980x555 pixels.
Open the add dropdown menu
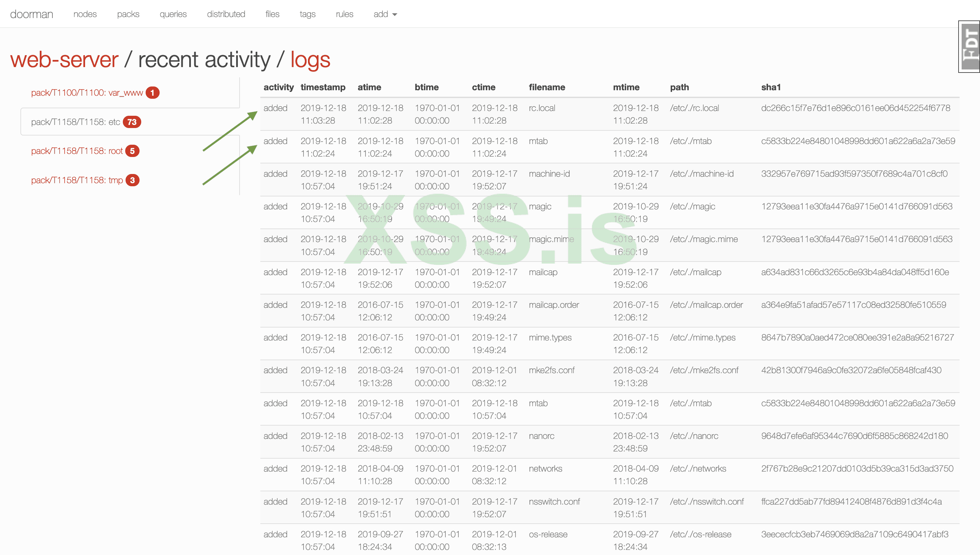pos(385,14)
